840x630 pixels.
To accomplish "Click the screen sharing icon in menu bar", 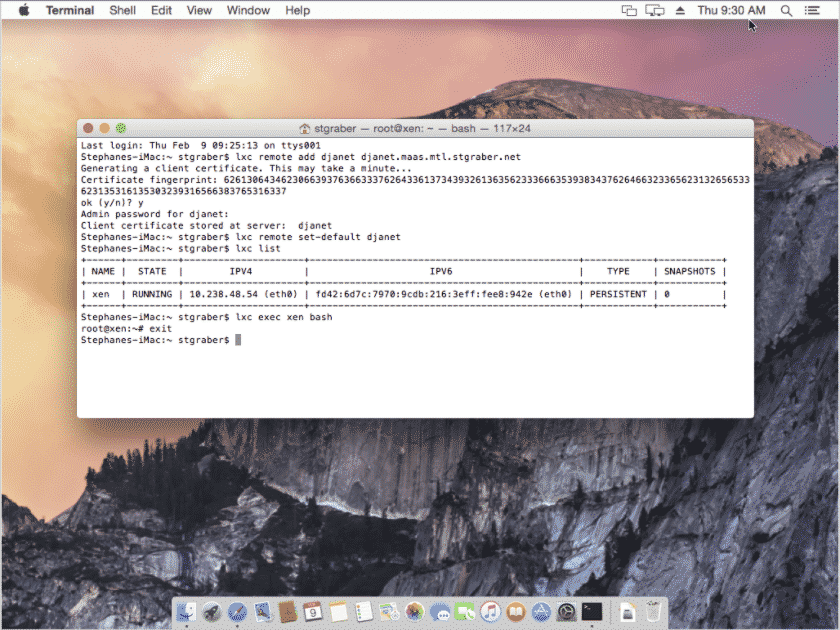I will tap(629, 10).
